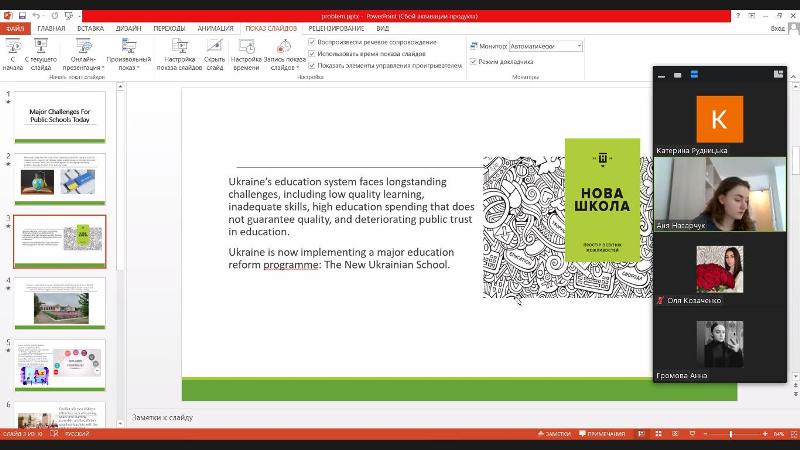Open the 'ДИЗАЙН' ribbon tab
800x450 pixels.
[x=128, y=29]
